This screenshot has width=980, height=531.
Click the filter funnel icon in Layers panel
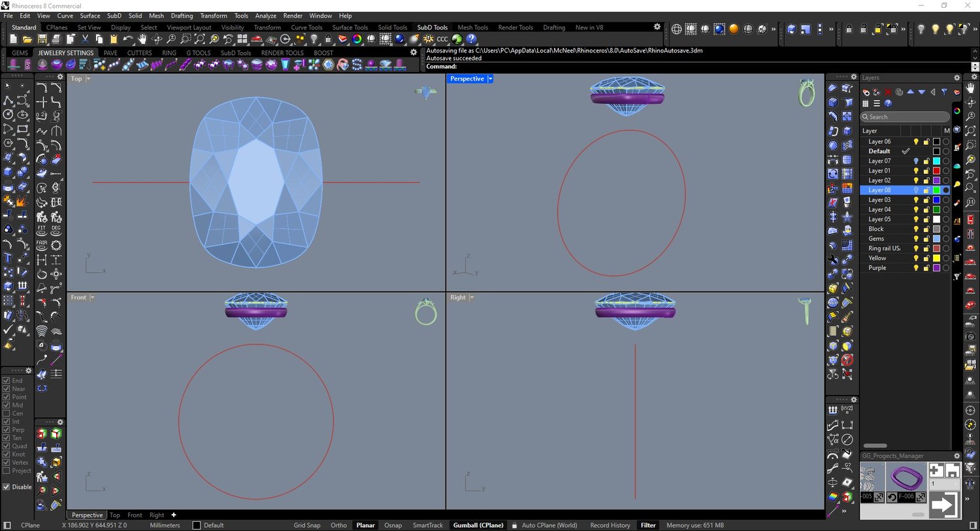tap(944, 92)
